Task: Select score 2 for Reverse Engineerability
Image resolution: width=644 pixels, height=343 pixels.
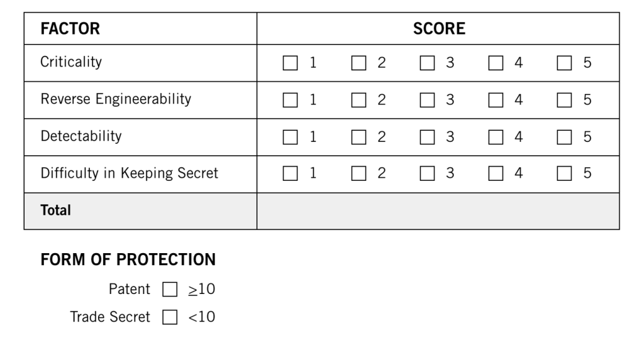Action: coord(358,100)
